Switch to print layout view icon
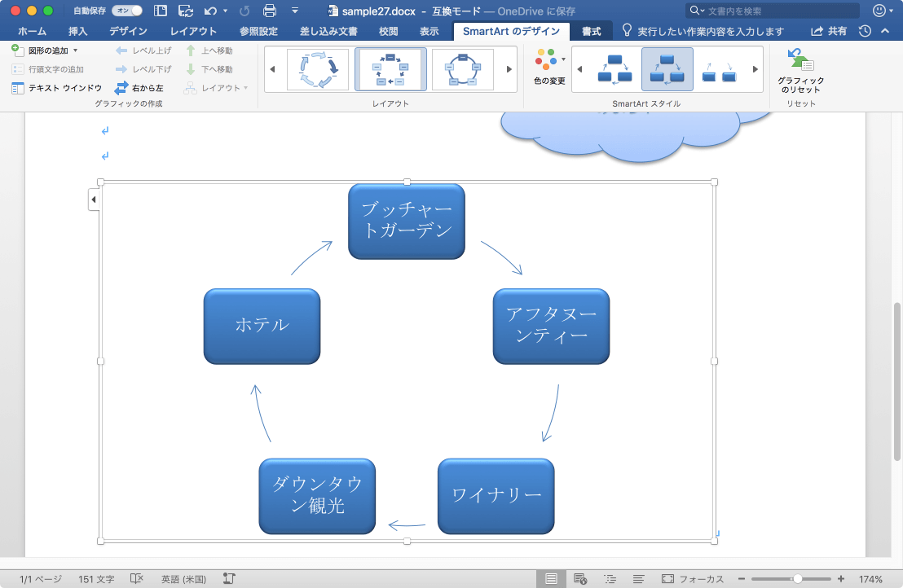903x588 pixels. (x=551, y=579)
